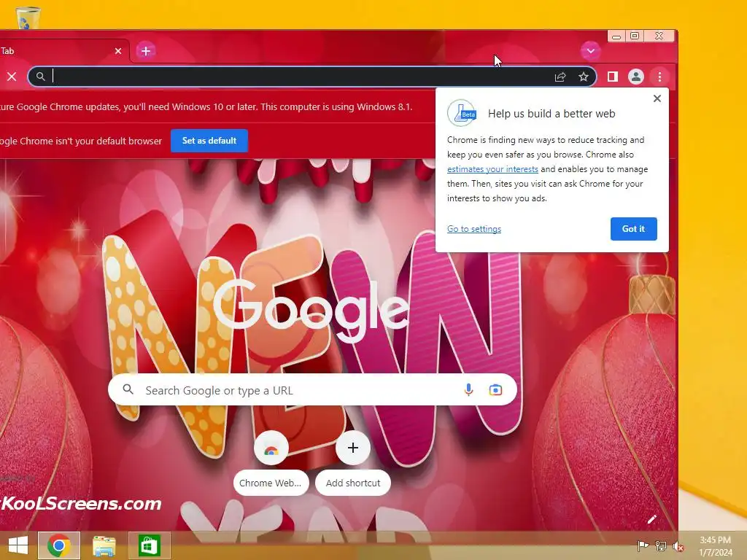This screenshot has width=747, height=560.
Task: Launch Windows Store from taskbar
Action: (x=149, y=545)
